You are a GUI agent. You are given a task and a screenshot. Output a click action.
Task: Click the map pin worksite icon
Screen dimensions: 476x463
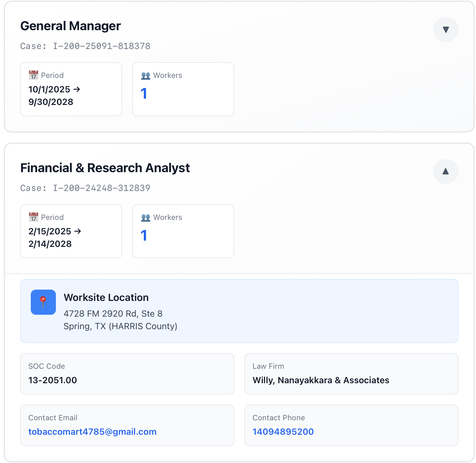(43, 302)
